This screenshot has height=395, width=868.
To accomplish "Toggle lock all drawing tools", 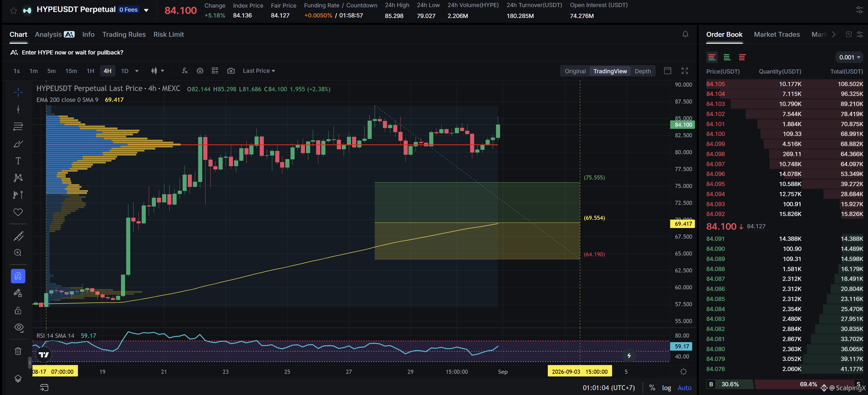I will (18, 310).
